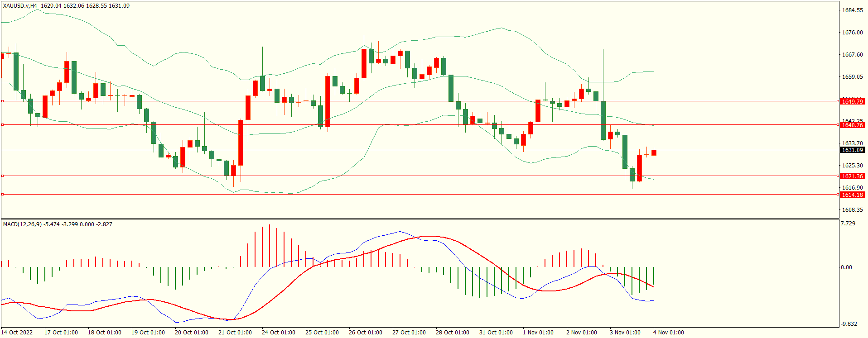Click the 1667.60 price scale value
Viewport: 868px width, 338px height.
[x=852, y=54]
